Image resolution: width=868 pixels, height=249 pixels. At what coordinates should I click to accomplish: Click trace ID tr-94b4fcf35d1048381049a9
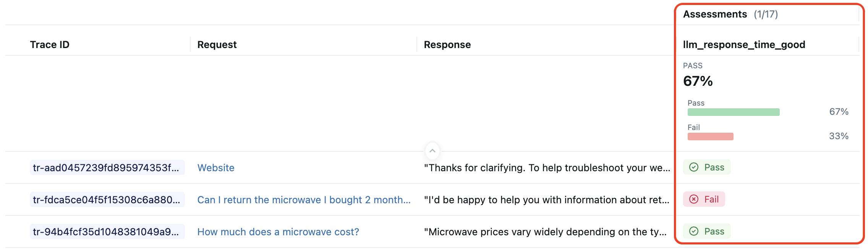(107, 232)
